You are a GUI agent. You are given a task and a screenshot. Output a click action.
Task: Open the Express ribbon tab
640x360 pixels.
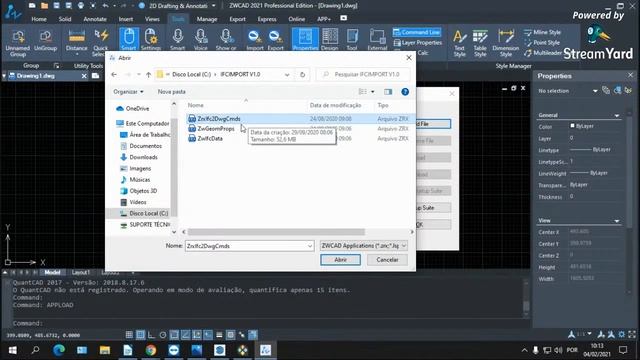point(267,19)
